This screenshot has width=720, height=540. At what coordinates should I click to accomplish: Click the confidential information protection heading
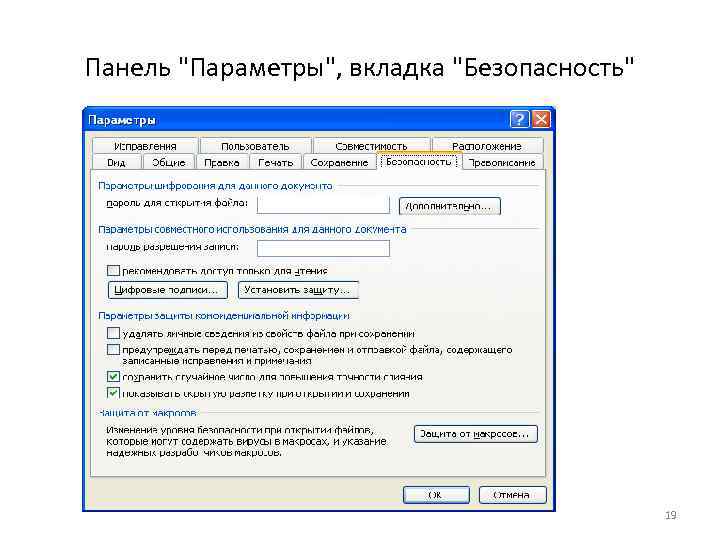[x=224, y=316]
